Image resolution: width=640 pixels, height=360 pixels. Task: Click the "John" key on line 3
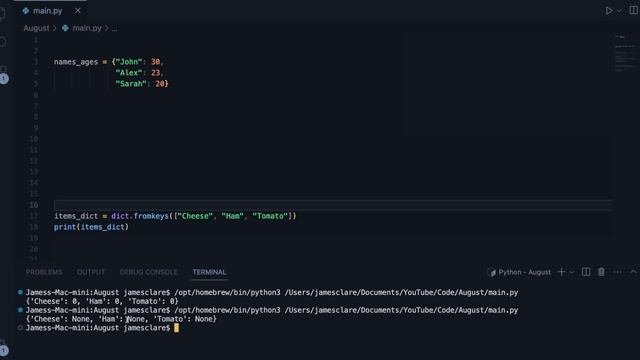coord(129,62)
